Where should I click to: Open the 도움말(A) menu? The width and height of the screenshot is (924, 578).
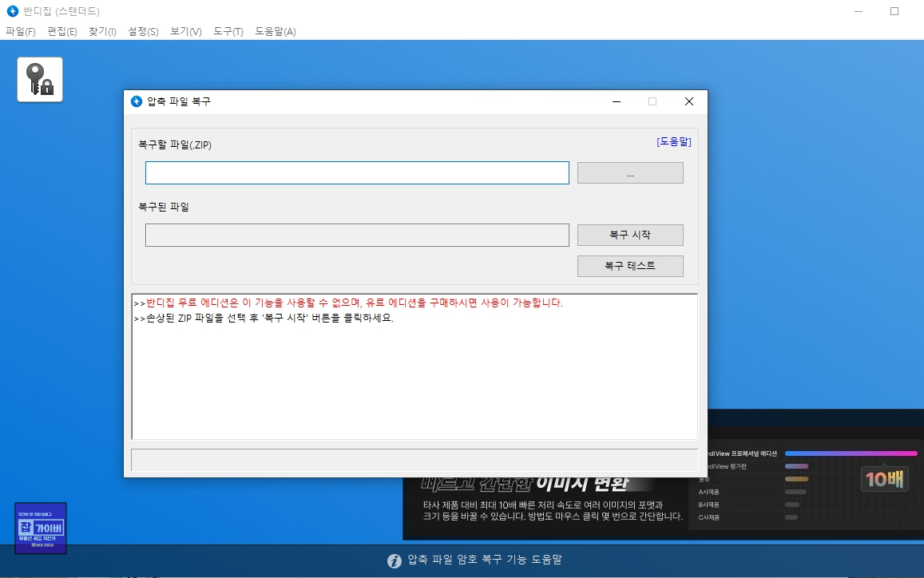click(x=276, y=32)
